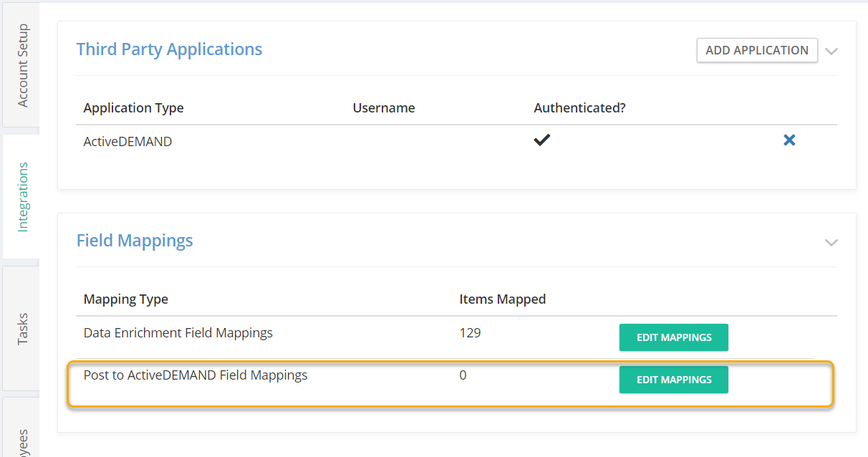Select the Data Enrichment Field Mappings text
868x457 pixels.
[x=178, y=333]
